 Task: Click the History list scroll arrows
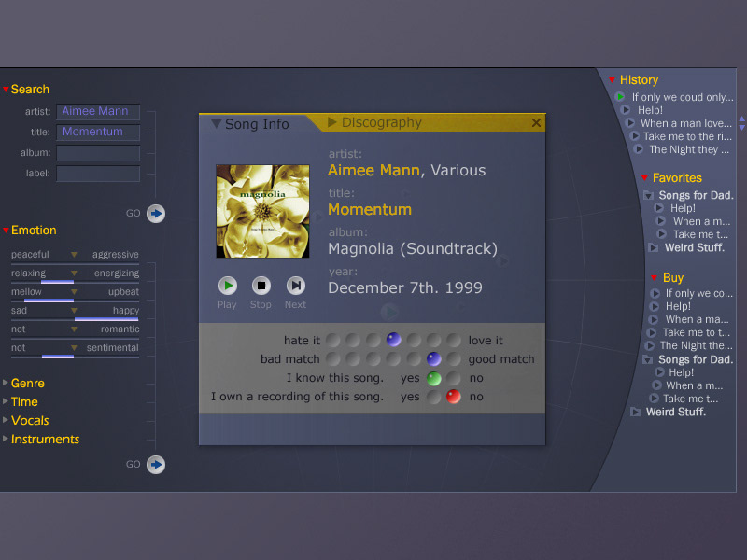(741, 123)
